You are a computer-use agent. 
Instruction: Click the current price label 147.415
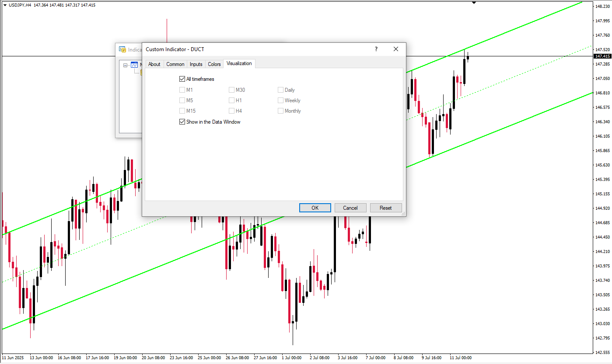click(x=602, y=56)
